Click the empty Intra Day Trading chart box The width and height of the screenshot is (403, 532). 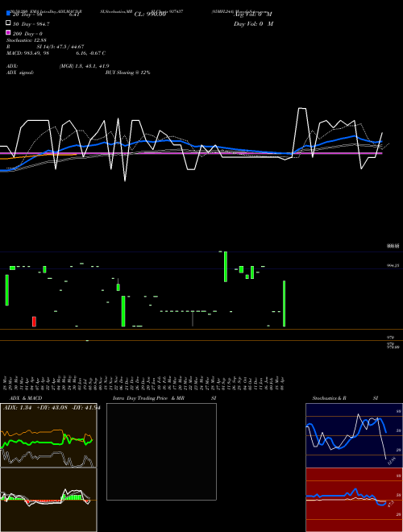pyautogui.click(x=161, y=451)
